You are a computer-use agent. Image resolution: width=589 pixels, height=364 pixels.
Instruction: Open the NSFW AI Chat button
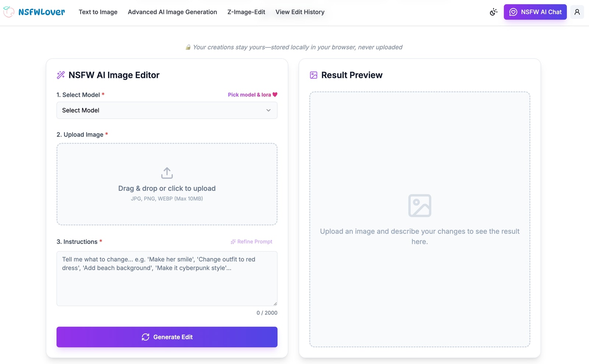pos(535,12)
